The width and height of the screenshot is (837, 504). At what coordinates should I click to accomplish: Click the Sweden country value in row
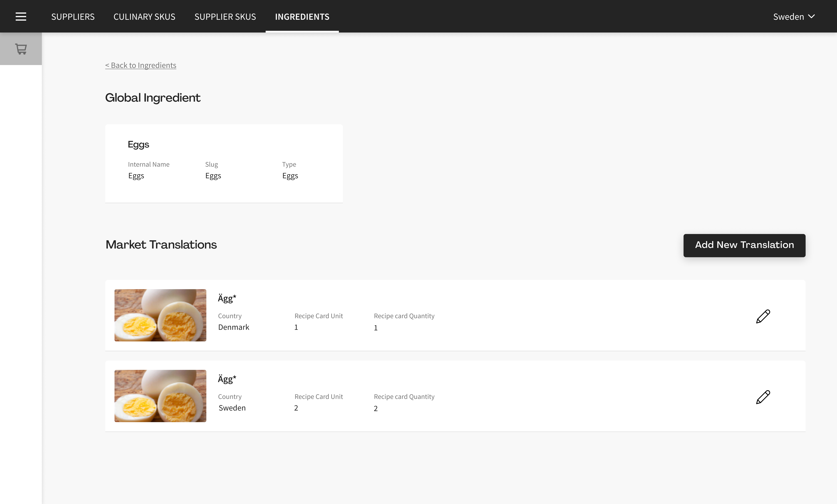(x=232, y=408)
